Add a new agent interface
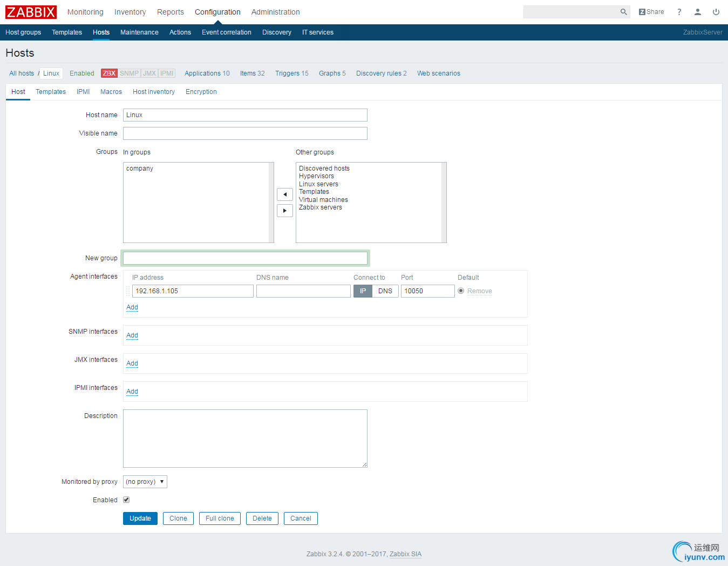The height and width of the screenshot is (566, 728). (132, 307)
